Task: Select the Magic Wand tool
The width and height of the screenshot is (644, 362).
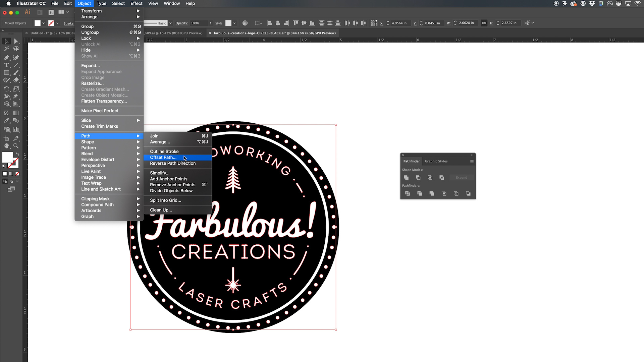Action: pos(6,49)
